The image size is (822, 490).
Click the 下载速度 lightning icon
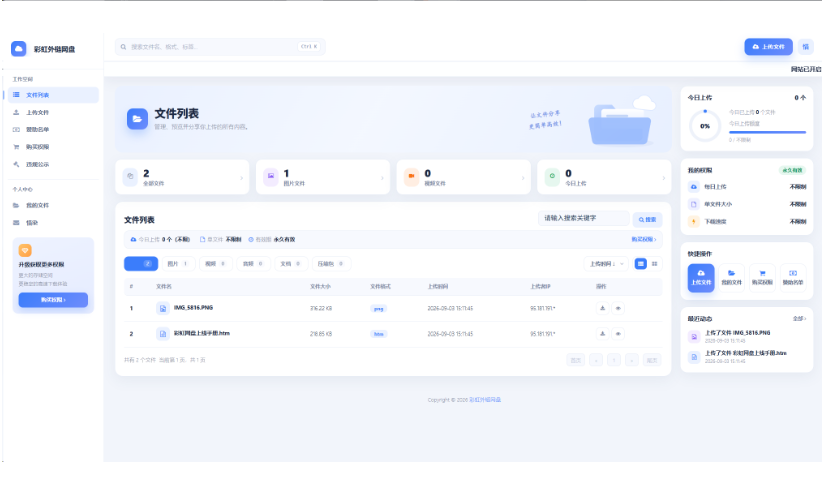click(694, 222)
